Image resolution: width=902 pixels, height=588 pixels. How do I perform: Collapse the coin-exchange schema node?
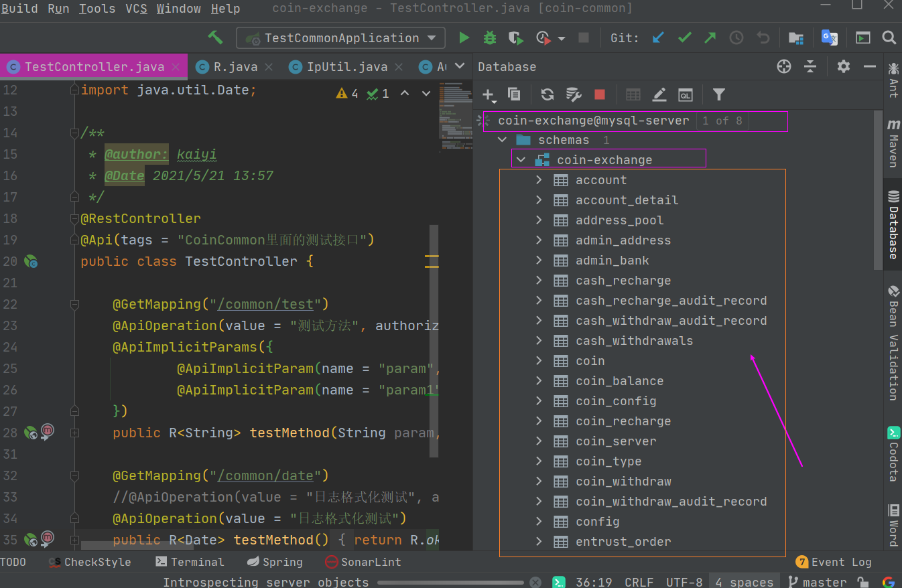521,160
